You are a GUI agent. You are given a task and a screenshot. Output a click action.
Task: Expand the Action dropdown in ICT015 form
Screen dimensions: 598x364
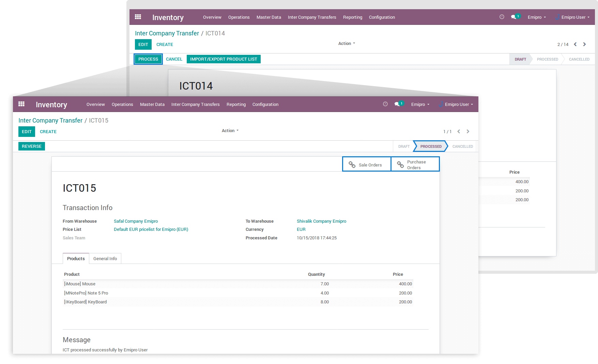(x=230, y=131)
